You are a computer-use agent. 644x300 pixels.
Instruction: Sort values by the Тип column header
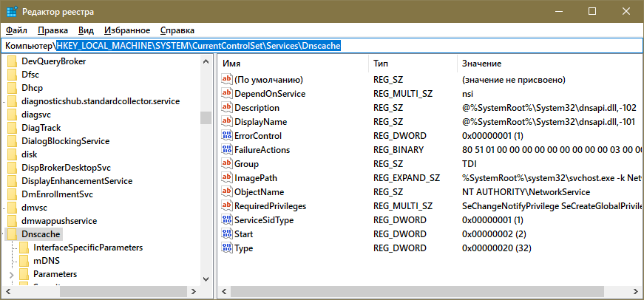[x=380, y=64]
